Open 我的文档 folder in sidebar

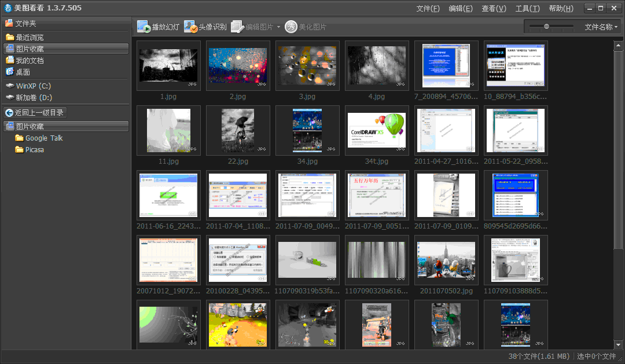coord(29,61)
